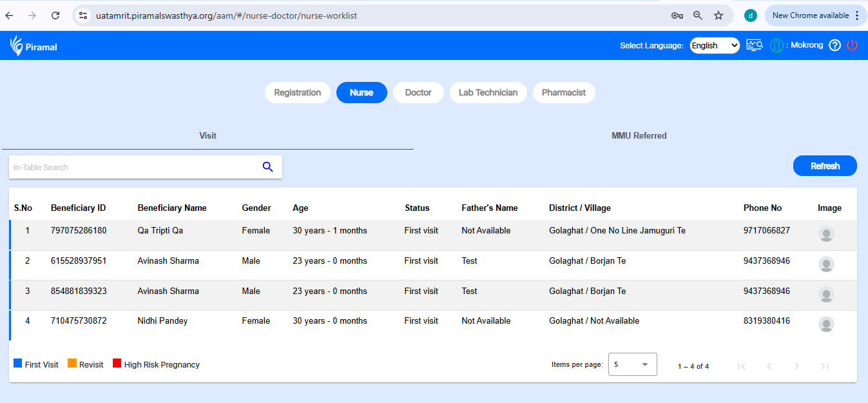The image size is (868, 403).
Task: Open the Items per page dropdown
Action: pos(632,364)
